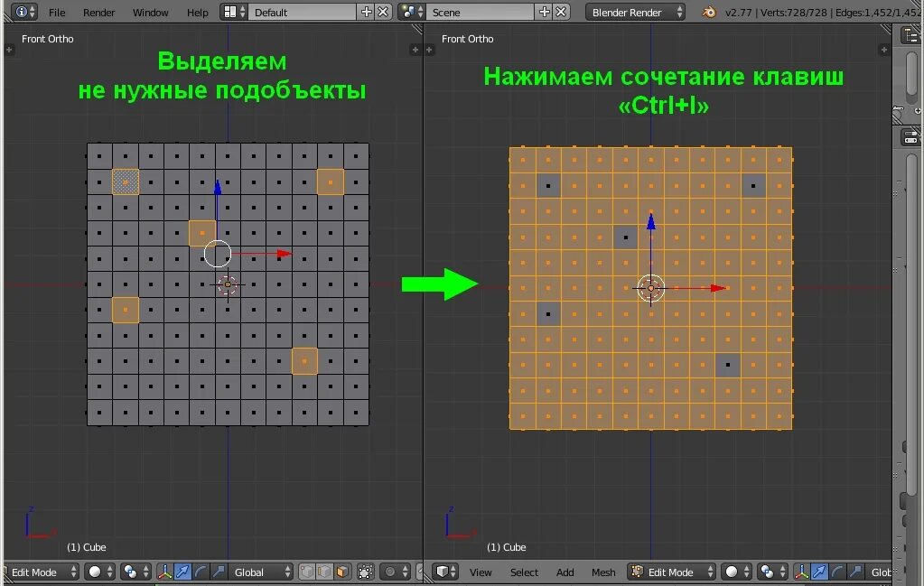The image size is (924, 586).
Task: Add a new scene with plus icon
Action: (x=544, y=12)
